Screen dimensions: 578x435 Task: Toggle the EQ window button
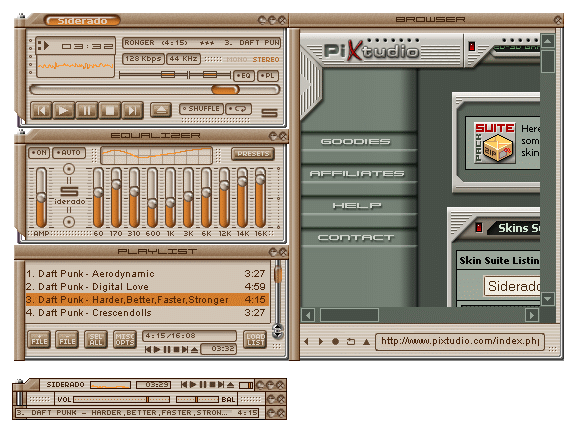click(244, 76)
